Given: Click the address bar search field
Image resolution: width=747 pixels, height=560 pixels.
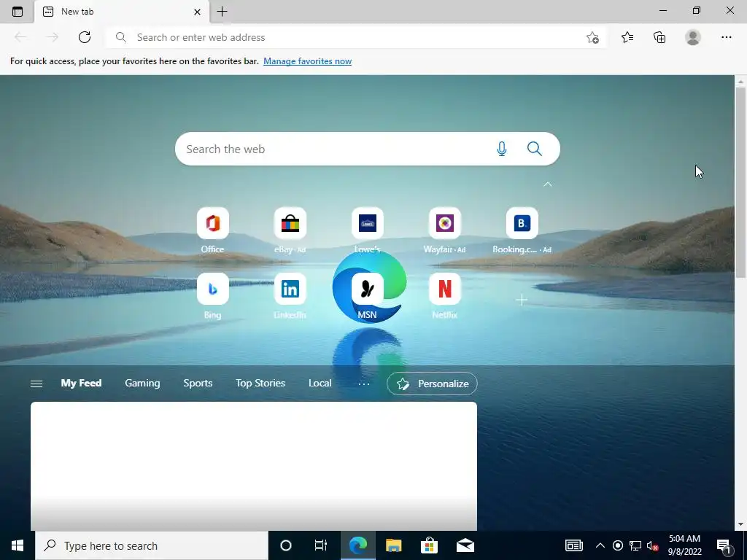Looking at the screenshot, I should (x=355, y=37).
